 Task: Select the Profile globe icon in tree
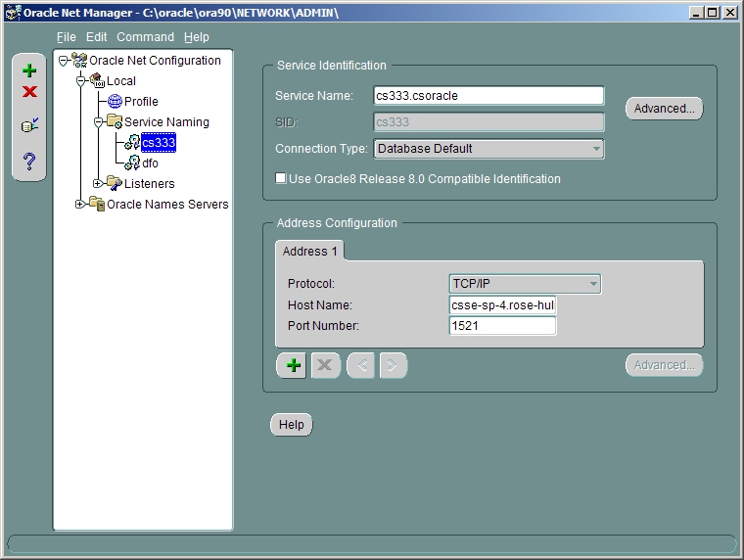(115, 102)
